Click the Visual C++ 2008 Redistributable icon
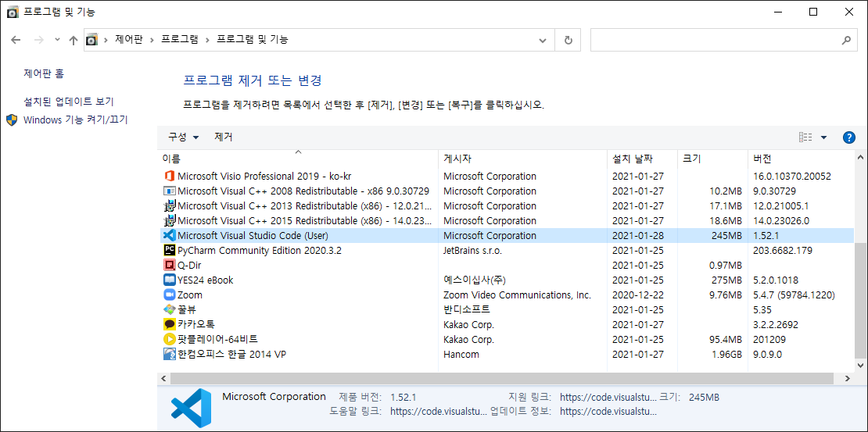The width and height of the screenshot is (868, 432). (170, 191)
